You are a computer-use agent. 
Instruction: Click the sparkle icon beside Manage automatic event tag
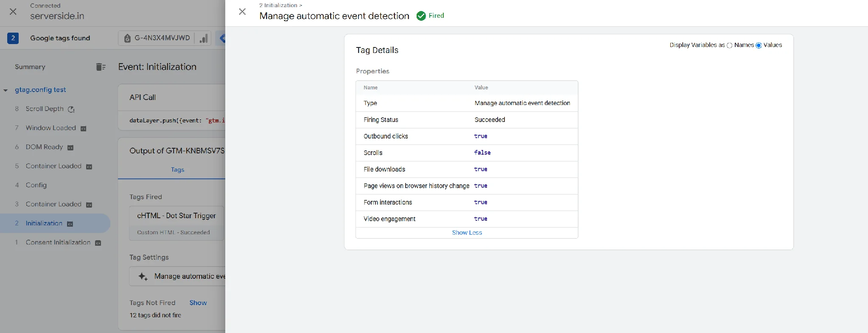pos(143,276)
